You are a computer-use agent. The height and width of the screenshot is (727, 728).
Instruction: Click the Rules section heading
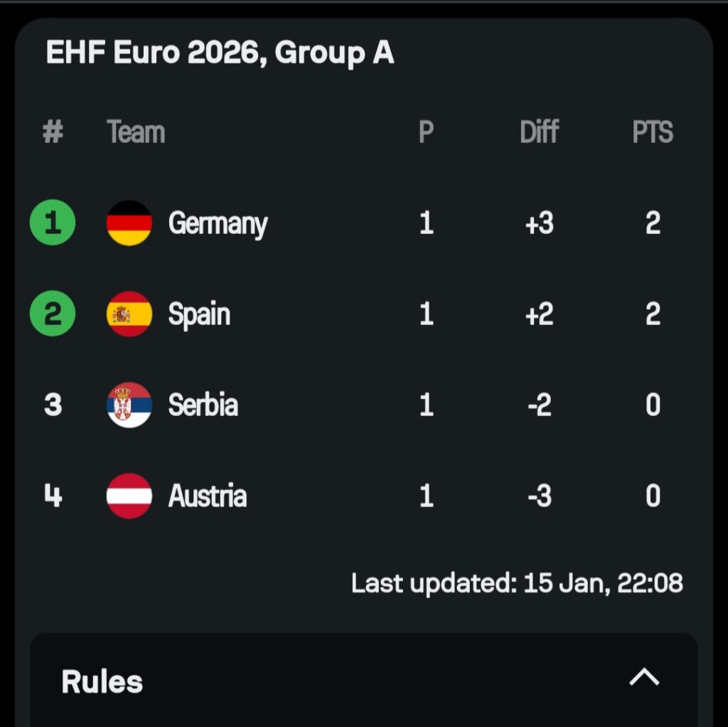pyautogui.click(x=102, y=681)
